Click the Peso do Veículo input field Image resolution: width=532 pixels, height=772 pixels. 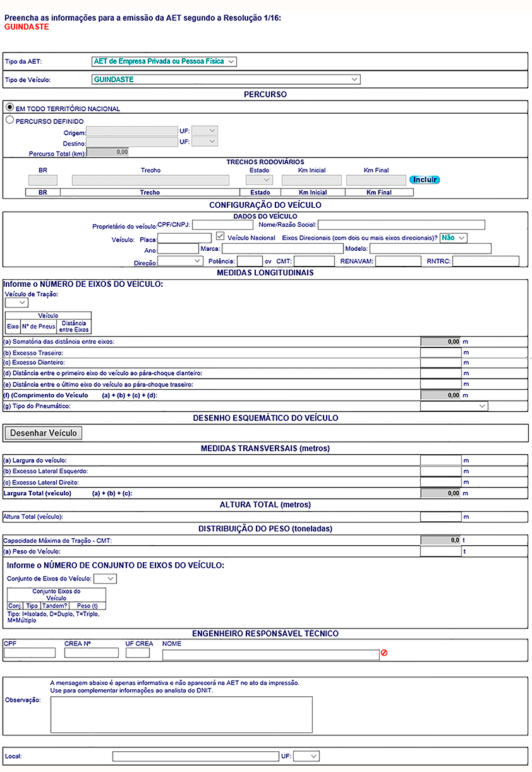pos(440,552)
